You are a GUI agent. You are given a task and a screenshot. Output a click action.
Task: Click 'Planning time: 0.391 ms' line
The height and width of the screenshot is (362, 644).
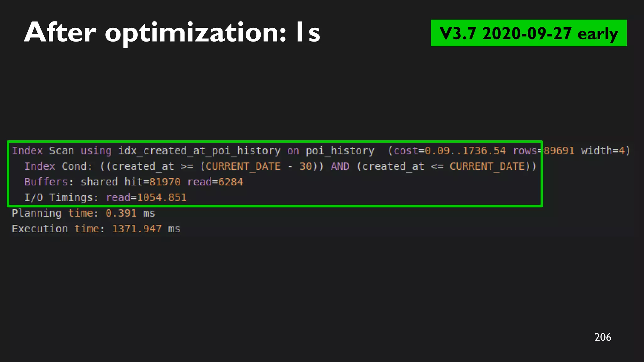pos(84,213)
